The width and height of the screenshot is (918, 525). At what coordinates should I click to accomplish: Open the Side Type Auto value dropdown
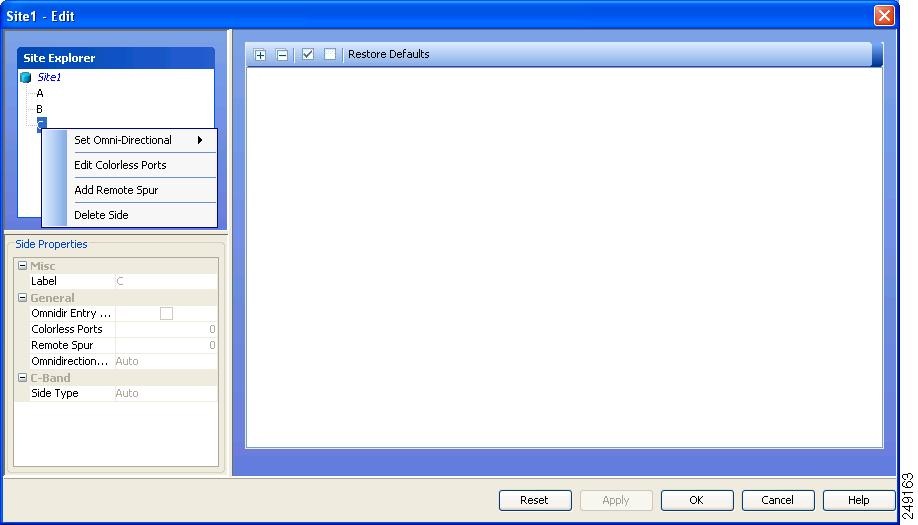166,393
